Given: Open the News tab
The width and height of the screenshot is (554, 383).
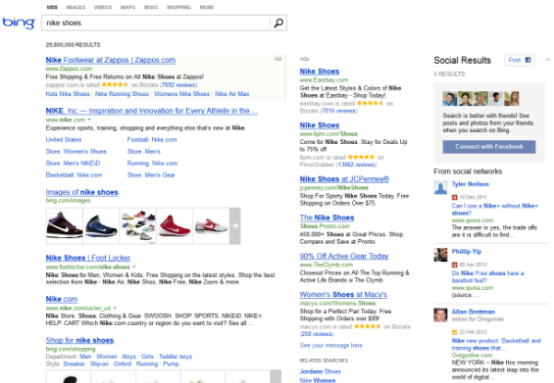Looking at the screenshot, I should [151, 7].
